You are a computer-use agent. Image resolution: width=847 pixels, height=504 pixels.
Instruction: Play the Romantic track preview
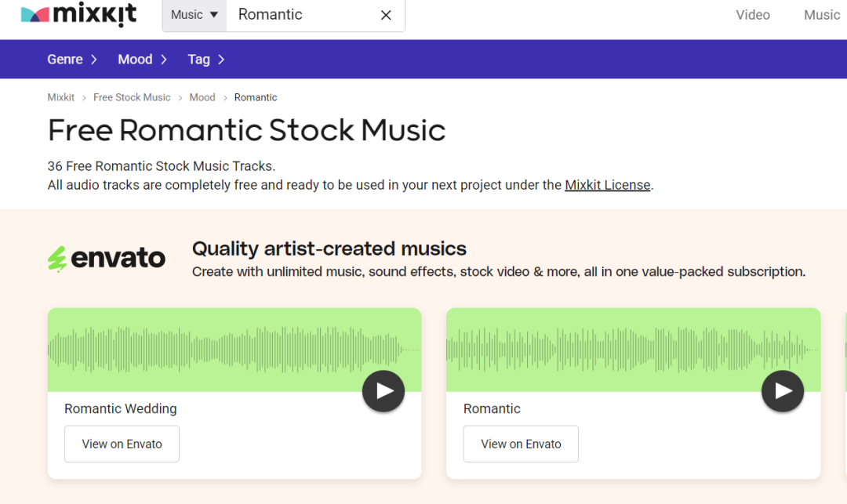[783, 391]
